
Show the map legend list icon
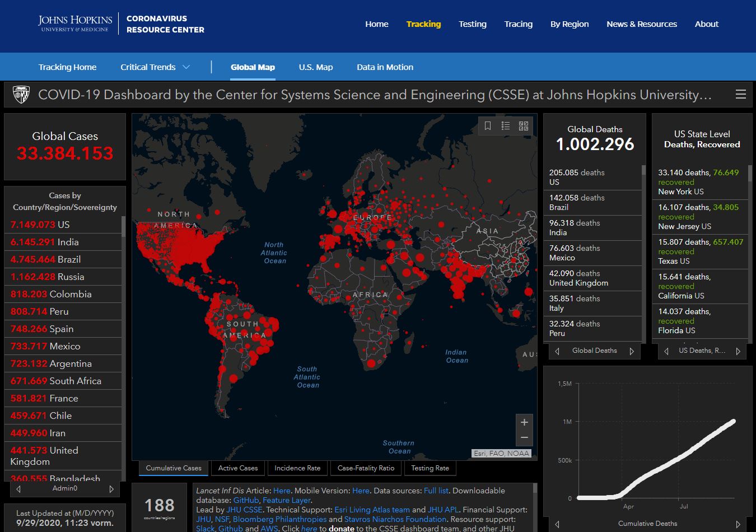coord(506,126)
